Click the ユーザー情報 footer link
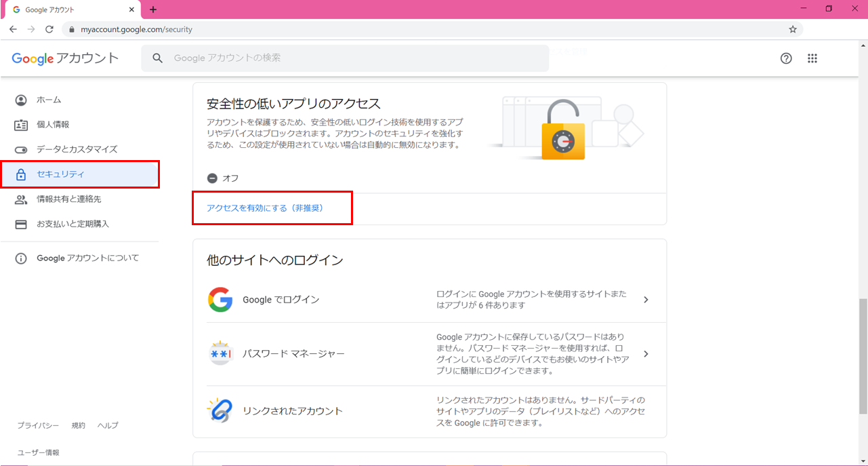This screenshot has width=868, height=466. [39, 452]
